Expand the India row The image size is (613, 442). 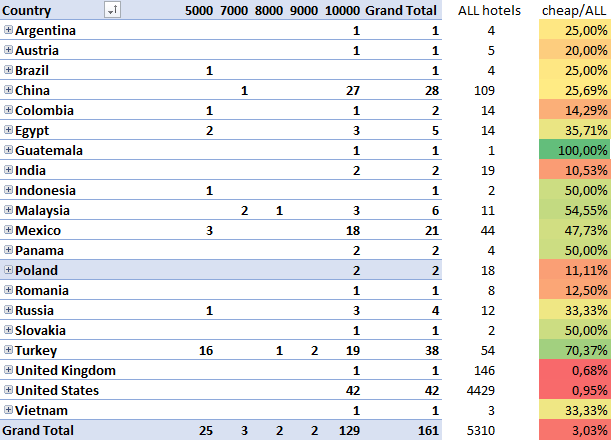click(x=8, y=169)
